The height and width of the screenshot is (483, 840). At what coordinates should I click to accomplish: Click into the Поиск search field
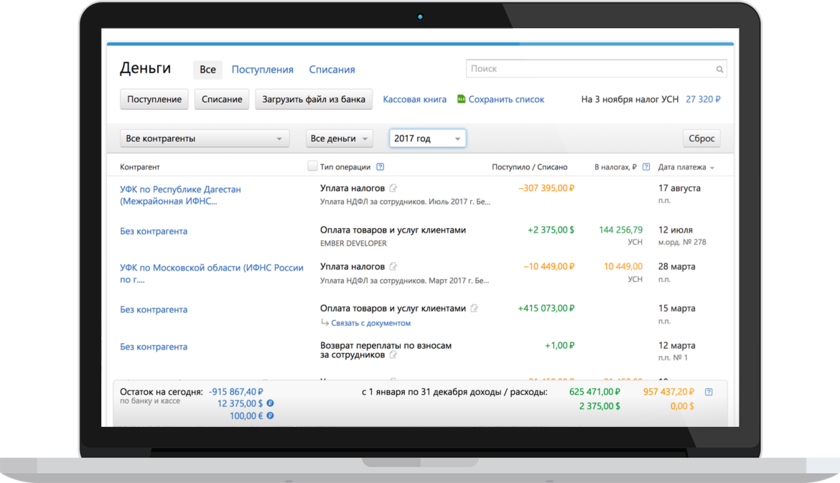[x=588, y=70]
